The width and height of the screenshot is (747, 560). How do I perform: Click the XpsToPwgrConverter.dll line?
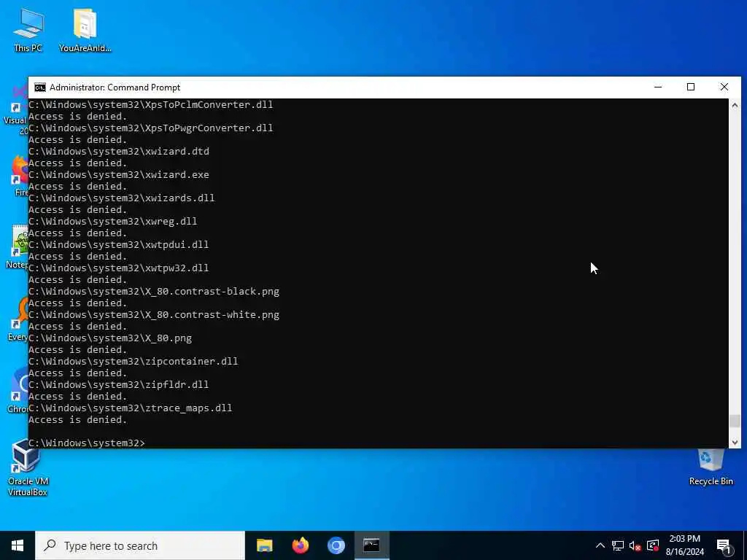click(x=150, y=128)
